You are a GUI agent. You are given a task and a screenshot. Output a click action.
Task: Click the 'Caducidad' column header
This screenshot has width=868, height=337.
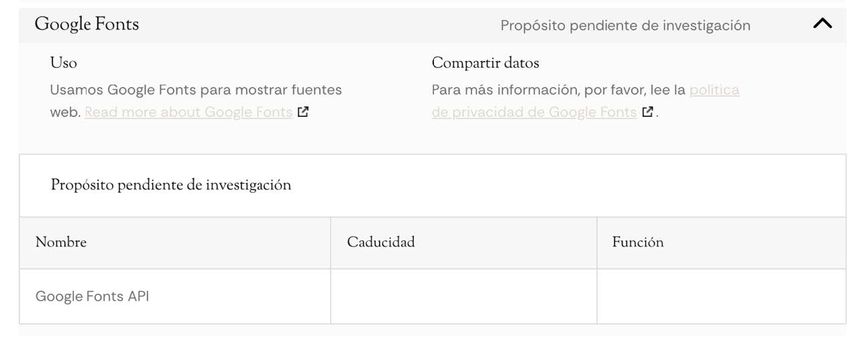tap(380, 242)
